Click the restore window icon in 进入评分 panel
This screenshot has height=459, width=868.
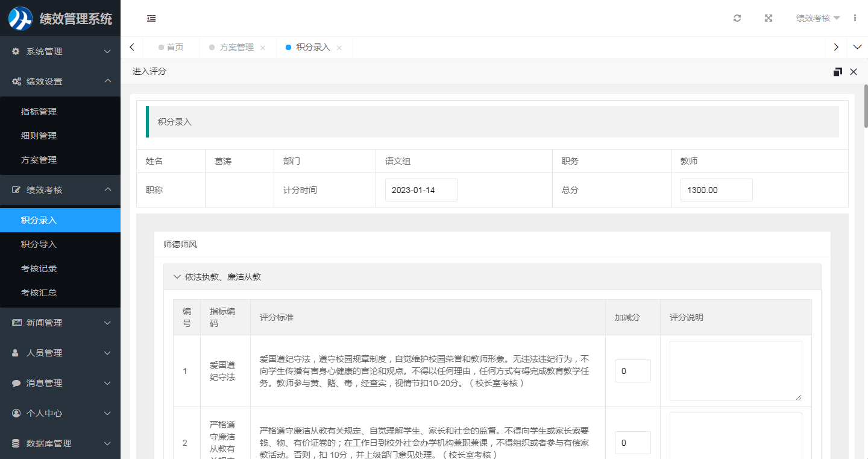[x=837, y=72]
